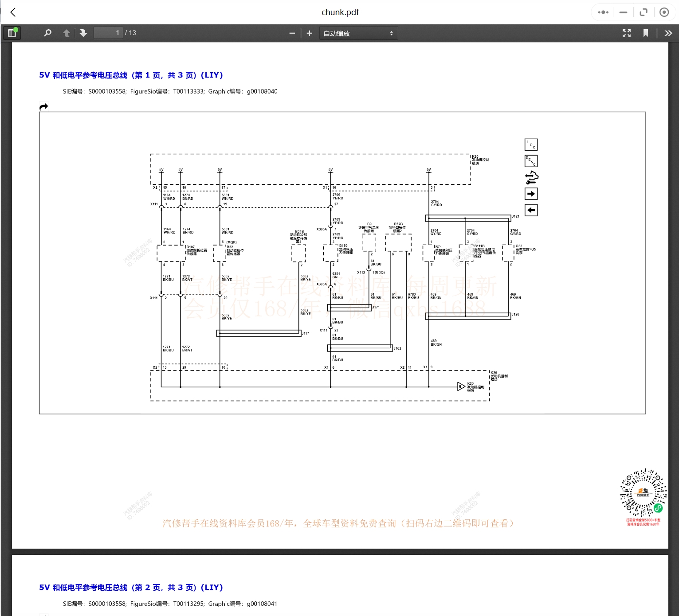The width and height of the screenshot is (679, 616).
Task: Open the three-dot more options menu
Action: [x=603, y=12]
